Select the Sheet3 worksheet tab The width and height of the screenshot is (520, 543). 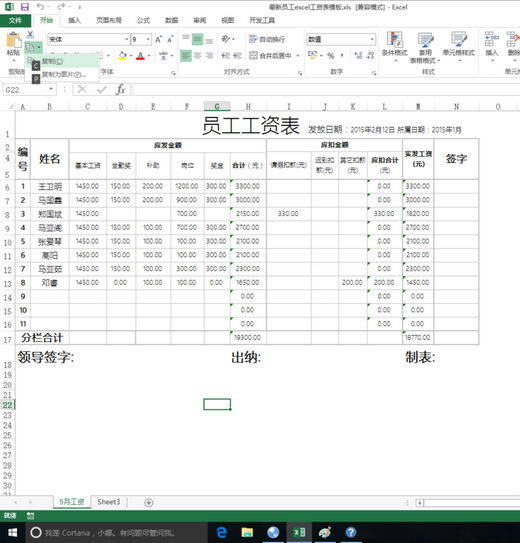click(x=109, y=502)
